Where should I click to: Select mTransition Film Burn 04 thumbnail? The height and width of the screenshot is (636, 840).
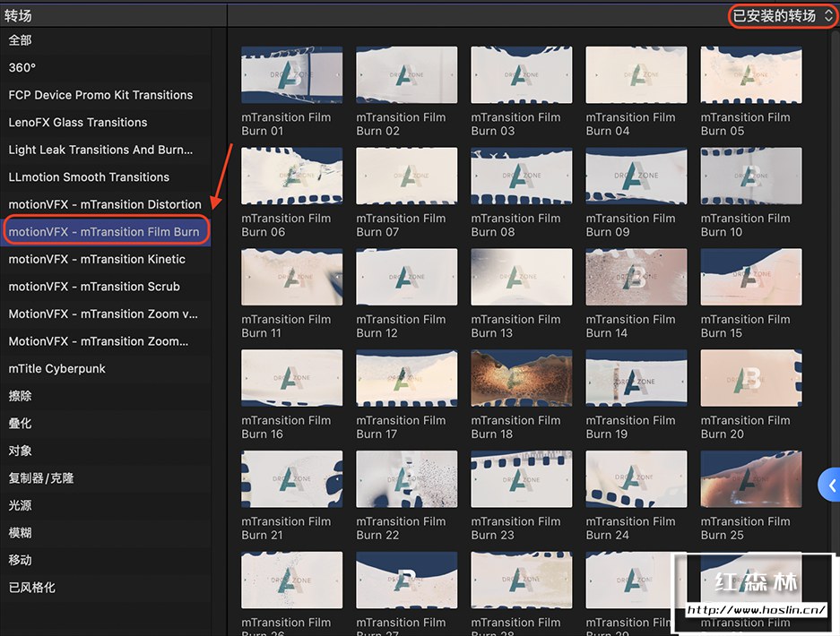point(636,74)
